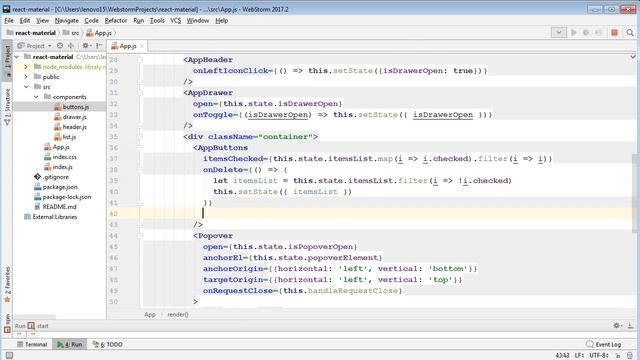
Task: Open the Navigate menu
Action: (67, 20)
